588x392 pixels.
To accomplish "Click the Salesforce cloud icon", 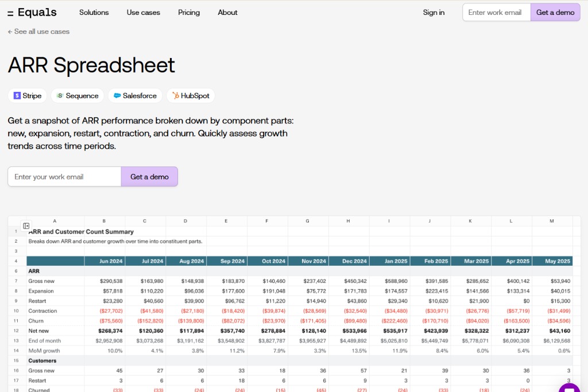I will [x=117, y=96].
